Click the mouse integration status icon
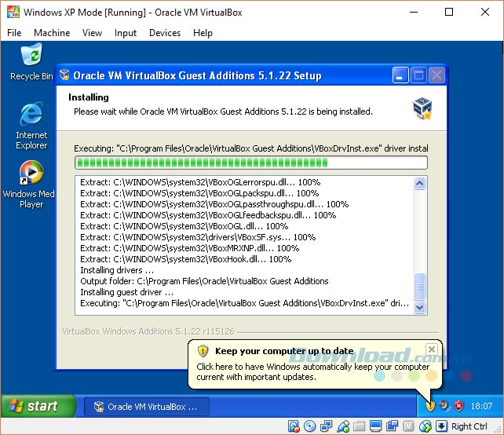 coord(425,426)
